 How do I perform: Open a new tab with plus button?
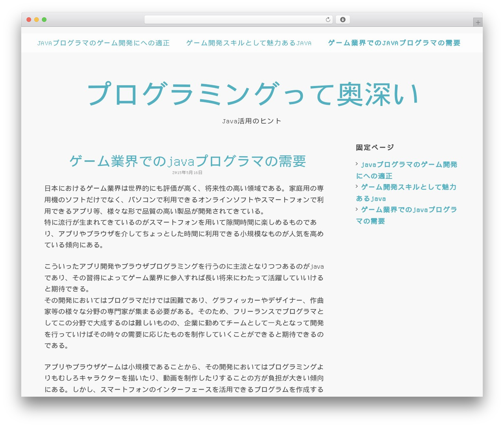point(478,22)
